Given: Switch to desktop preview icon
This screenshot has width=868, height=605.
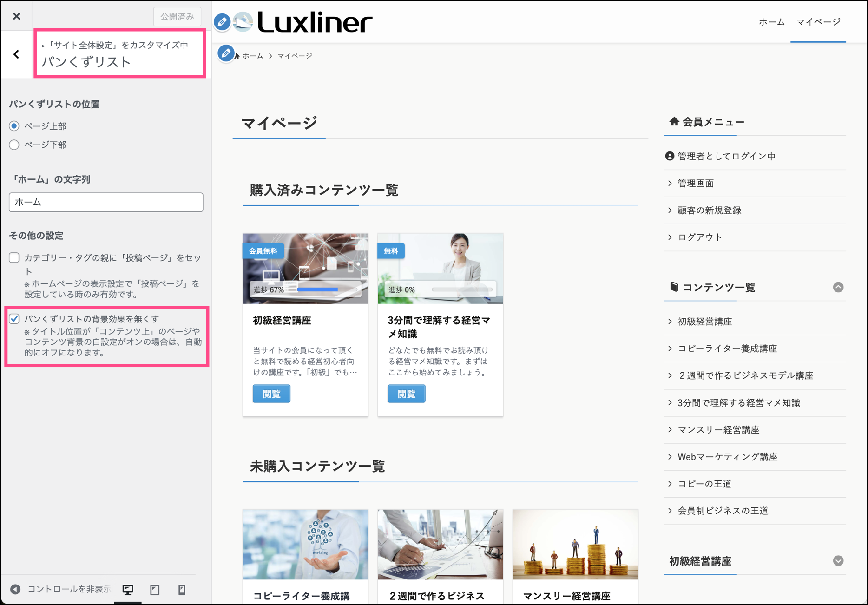Looking at the screenshot, I should coord(128,590).
